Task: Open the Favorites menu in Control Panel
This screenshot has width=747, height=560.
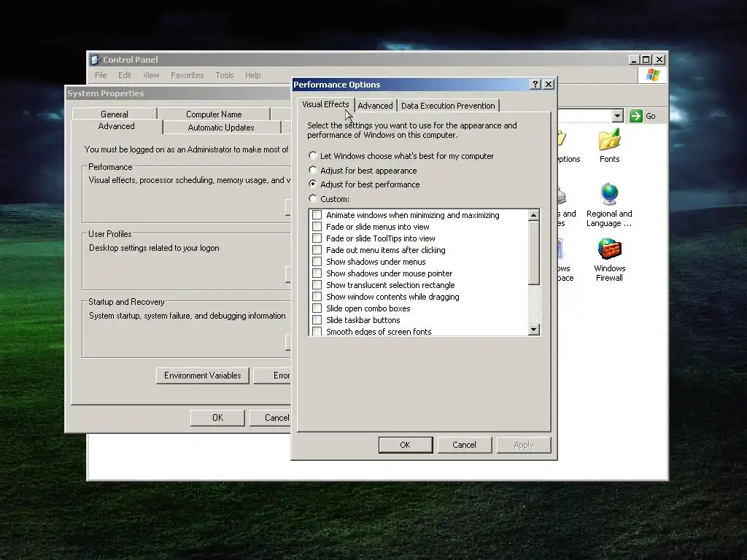Action: (x=187, y=75)
